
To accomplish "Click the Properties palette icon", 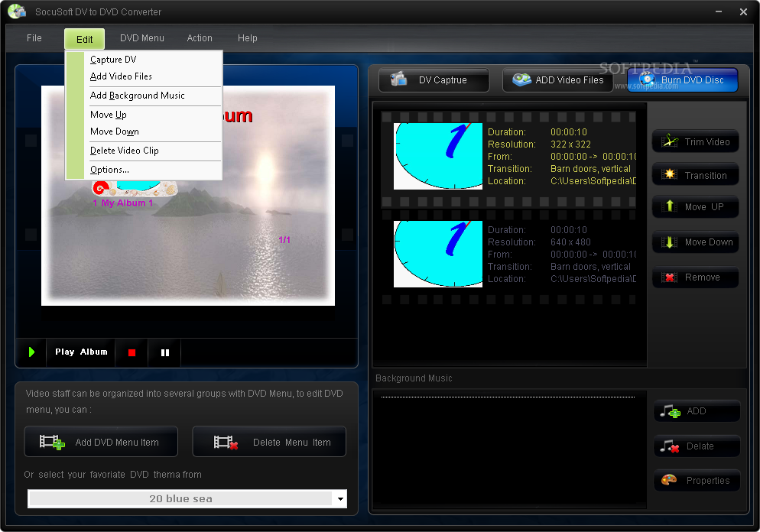I will (669, 480).
